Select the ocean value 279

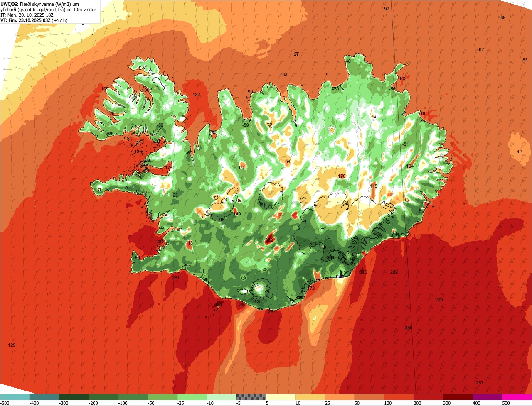click(439, 300)
